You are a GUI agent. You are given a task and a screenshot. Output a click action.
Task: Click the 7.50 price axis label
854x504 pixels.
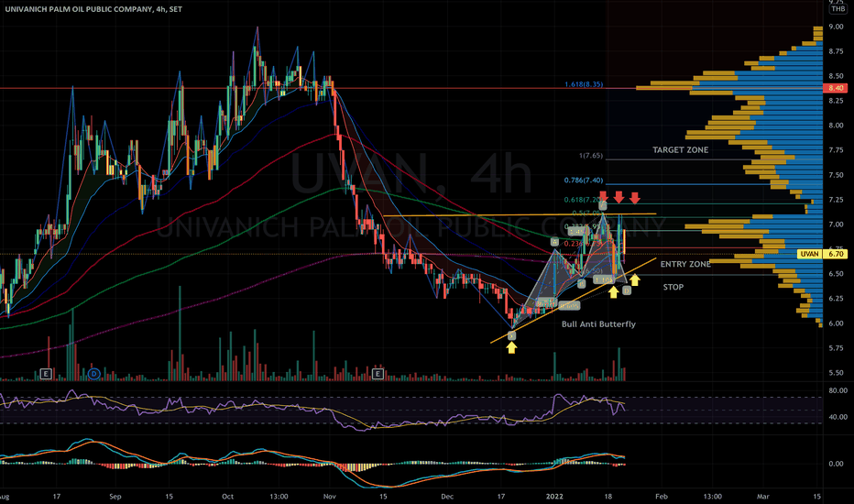836,175
